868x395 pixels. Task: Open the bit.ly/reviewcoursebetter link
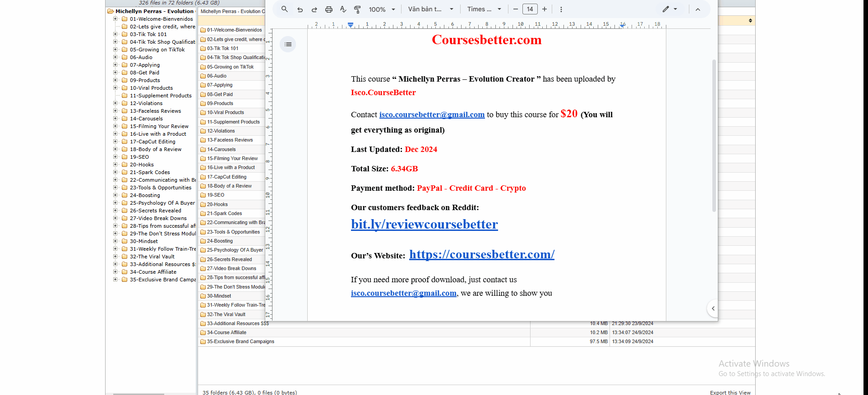coord(424,225)
